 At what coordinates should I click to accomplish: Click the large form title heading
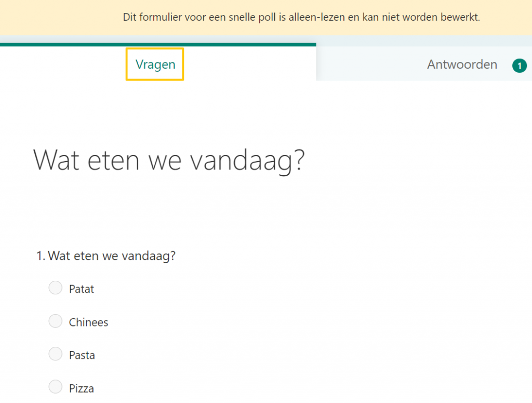coord(169,160)
